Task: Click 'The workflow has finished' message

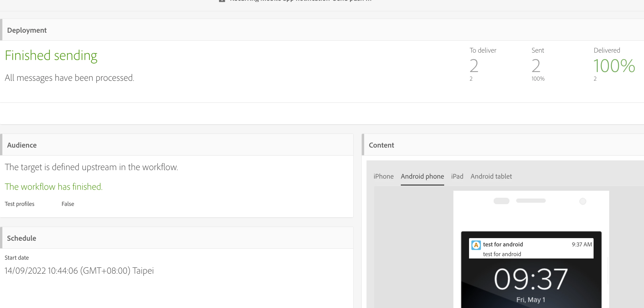Action: point(54,187)
